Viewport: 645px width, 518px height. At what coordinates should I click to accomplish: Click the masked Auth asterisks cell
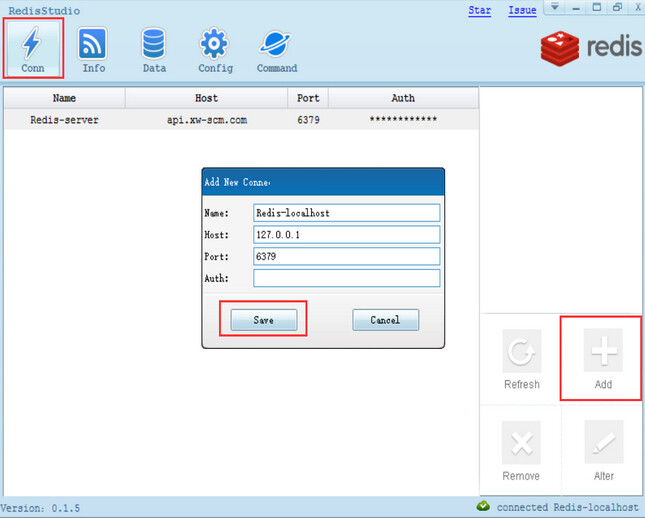403,119
